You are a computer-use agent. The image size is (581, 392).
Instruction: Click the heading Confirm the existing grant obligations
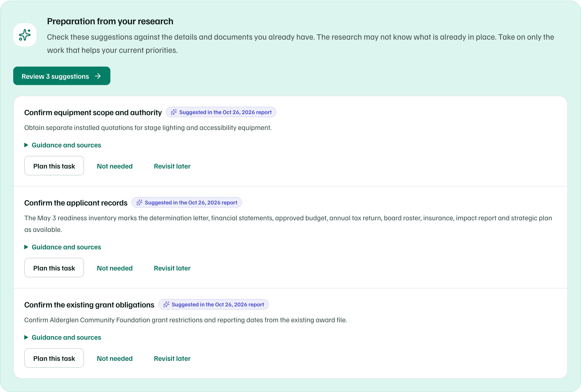click(x=89, y=305)
